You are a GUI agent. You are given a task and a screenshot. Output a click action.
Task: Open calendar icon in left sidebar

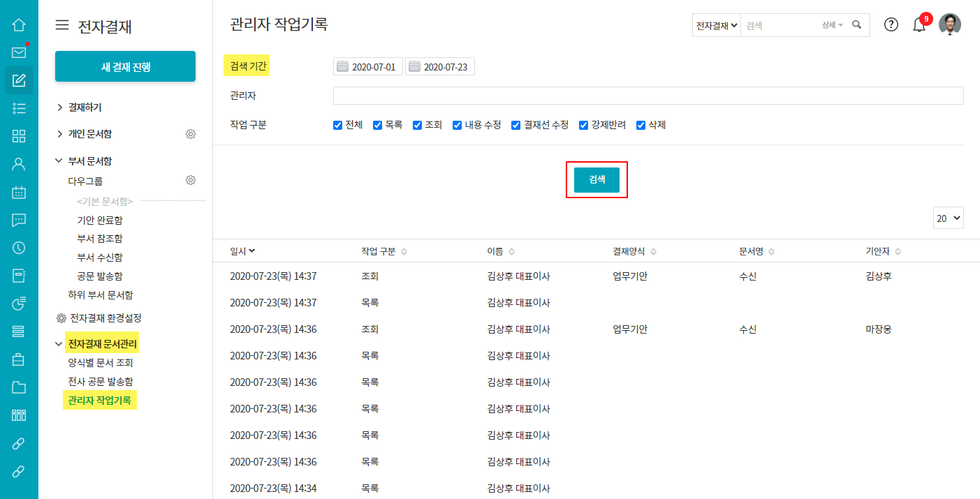[x=19, y=192]
